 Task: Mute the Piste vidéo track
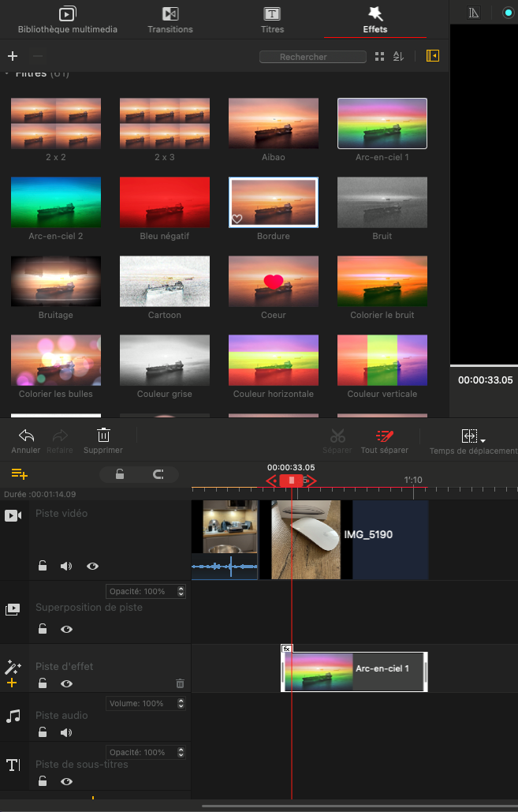pos(66,566)
